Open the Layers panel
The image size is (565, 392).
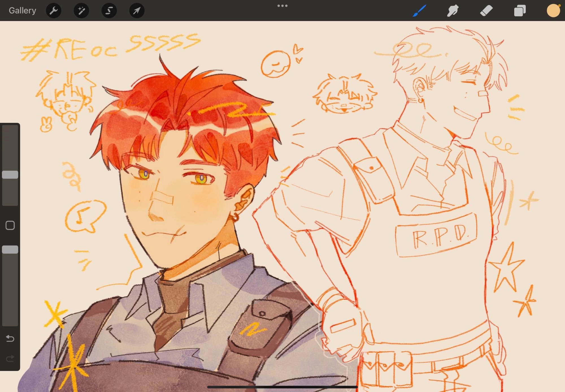[520, 10]
